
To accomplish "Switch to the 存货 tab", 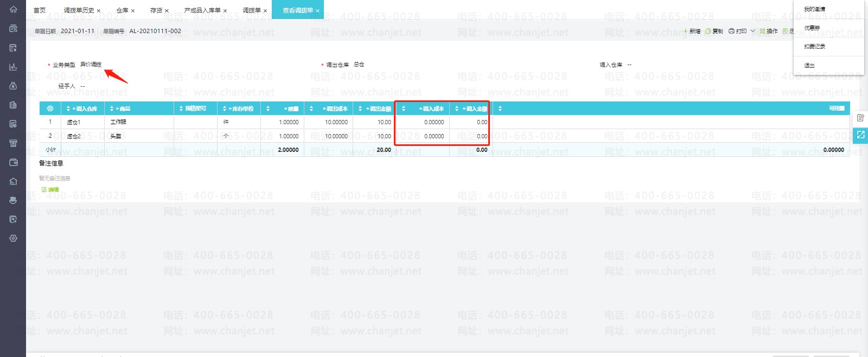I will click(156, 10).
